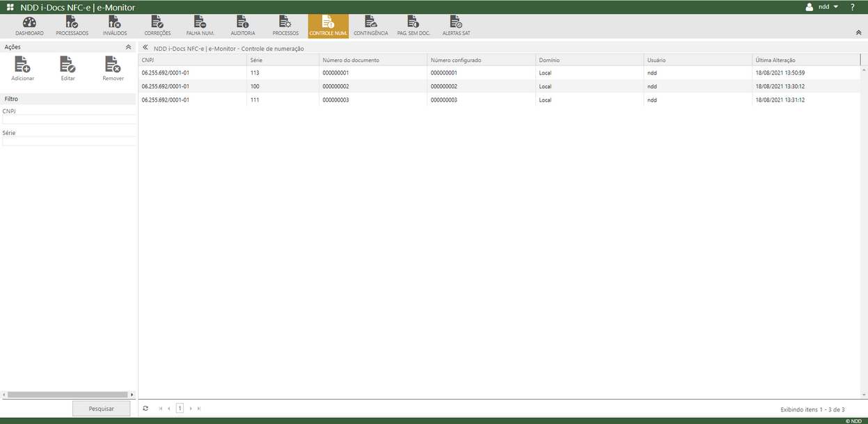Collapse the Ações panel
Image resolution: width=868 pixels, height=424 pixels.
click(128, 46)
